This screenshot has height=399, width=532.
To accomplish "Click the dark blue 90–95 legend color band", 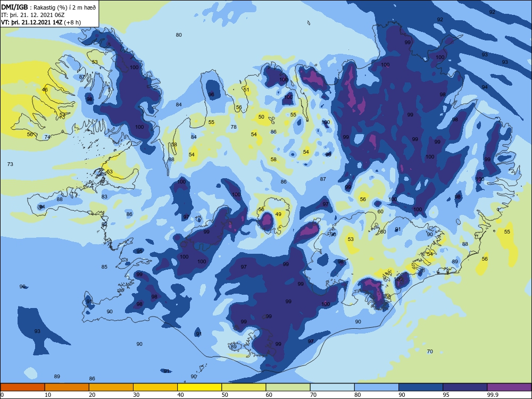I will coord(421,387).
